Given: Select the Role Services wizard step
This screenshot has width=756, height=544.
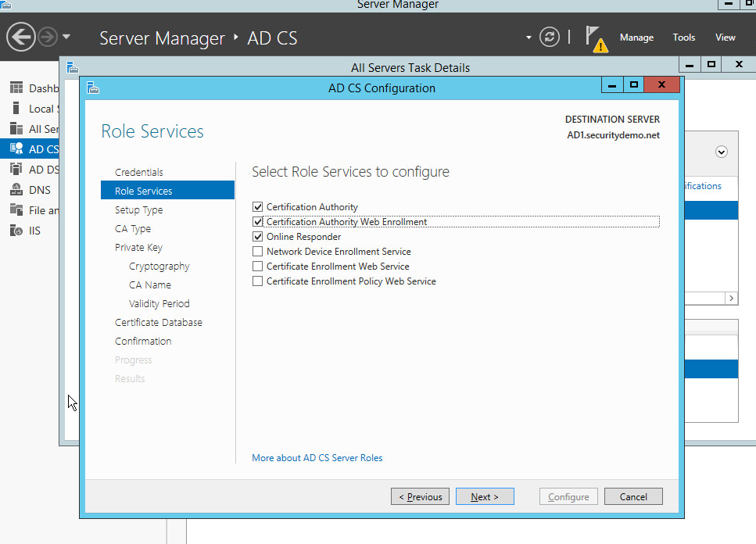Looking at the screenshot, I should point(167,191).
